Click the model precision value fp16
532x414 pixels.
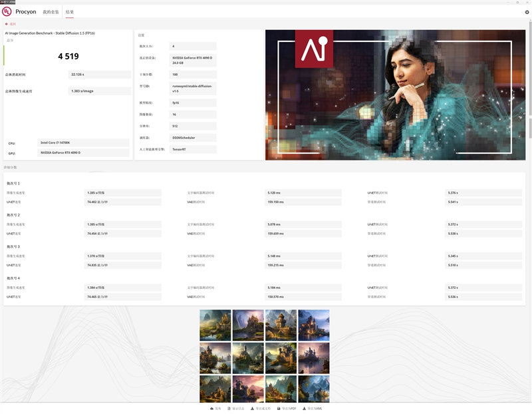193,103
